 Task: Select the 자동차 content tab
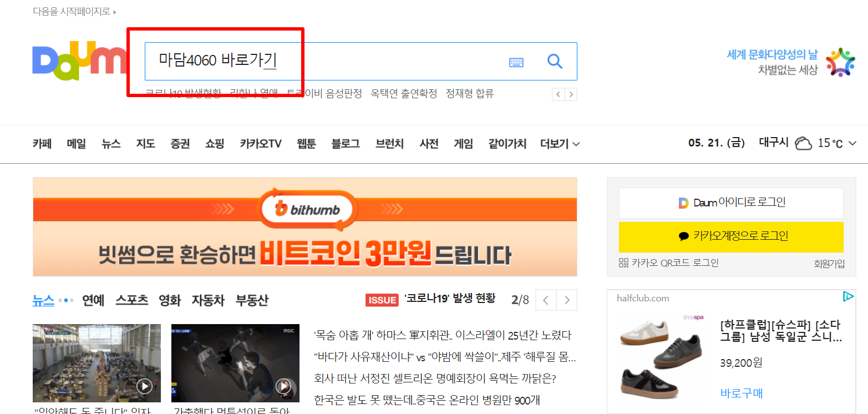pos(208,300)
